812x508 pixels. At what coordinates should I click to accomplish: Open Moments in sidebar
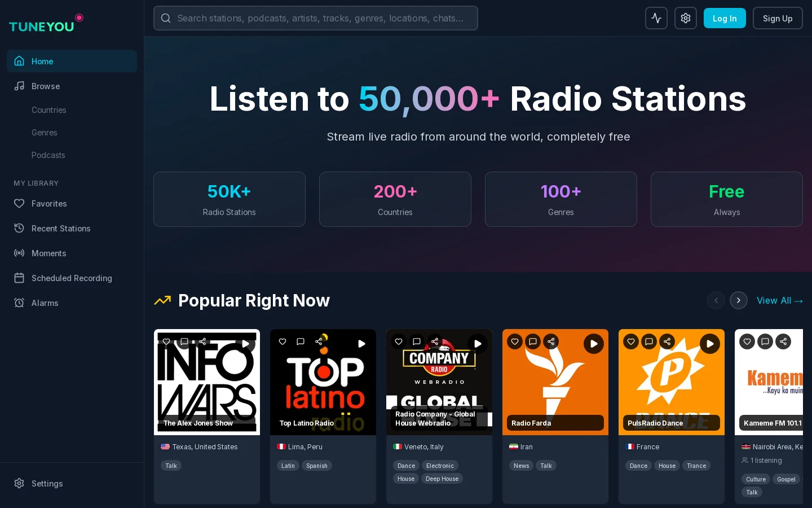click(x=72, y=253)
